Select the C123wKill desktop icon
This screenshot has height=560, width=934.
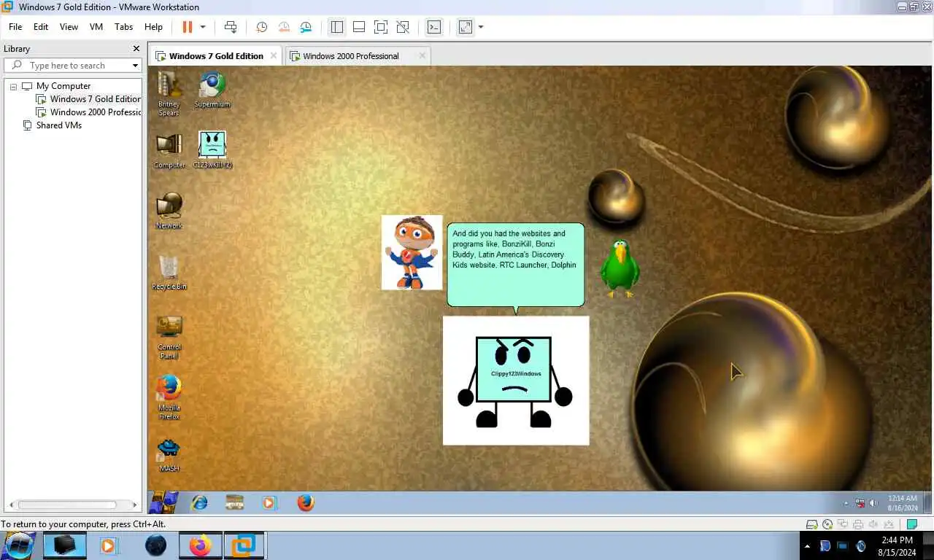pyautogui.click(x=212, y=150)
